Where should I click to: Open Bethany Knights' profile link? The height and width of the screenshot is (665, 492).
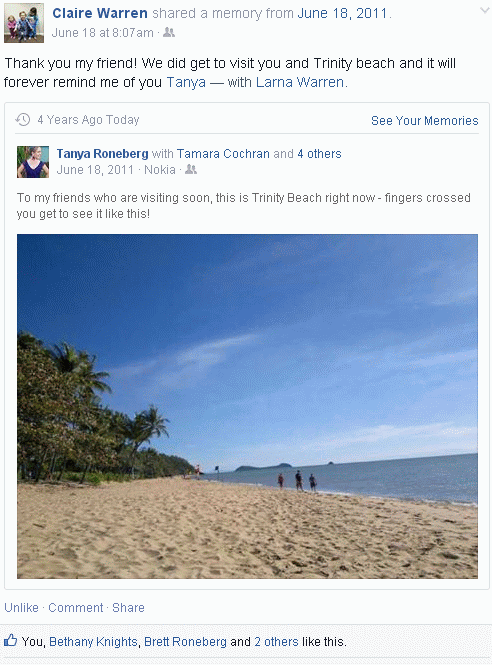[93, 642]
